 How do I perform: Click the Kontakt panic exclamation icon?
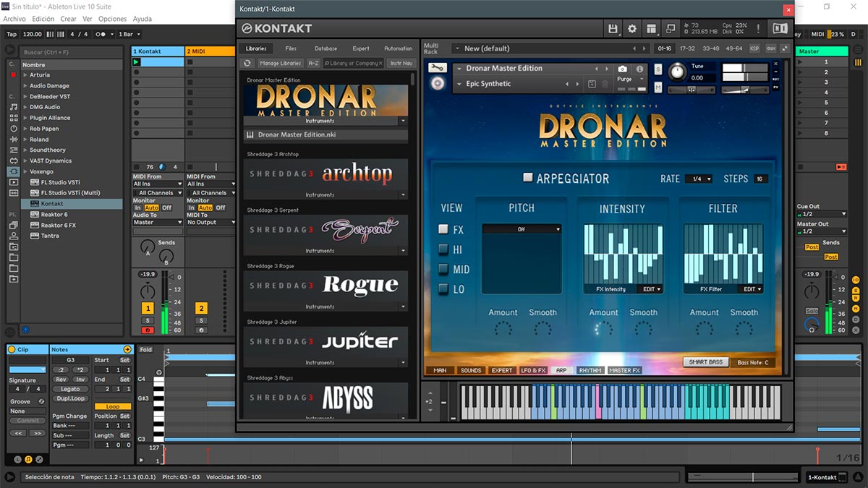[x=758, y=29]
